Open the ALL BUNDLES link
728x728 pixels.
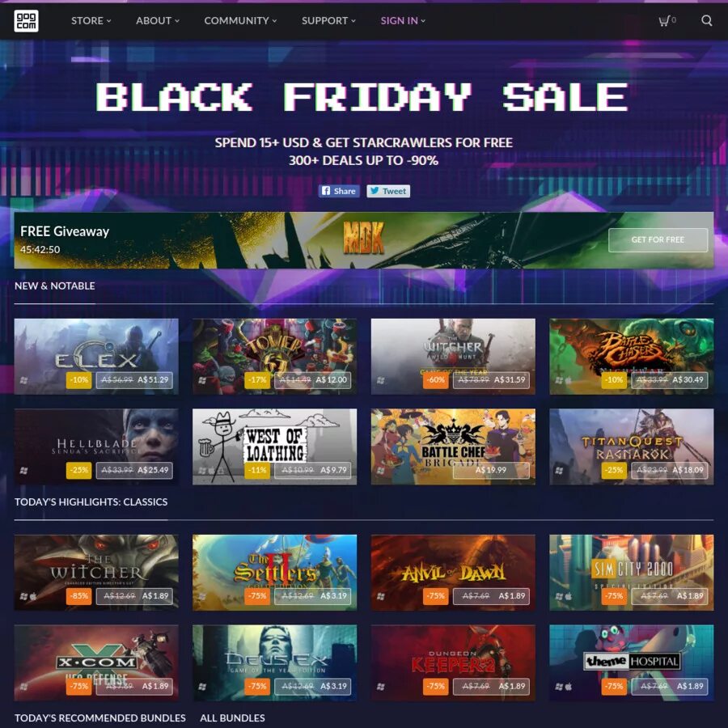click(x=233, y=717)
